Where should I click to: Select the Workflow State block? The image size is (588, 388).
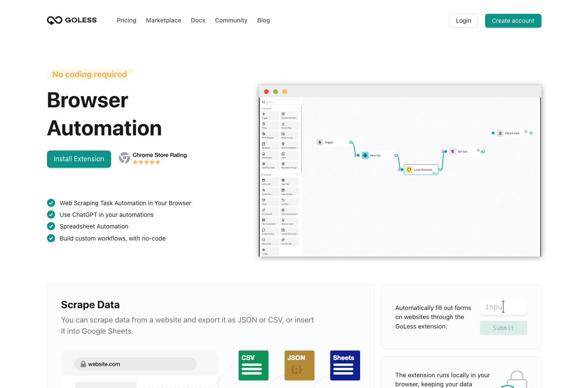(270, 166)
